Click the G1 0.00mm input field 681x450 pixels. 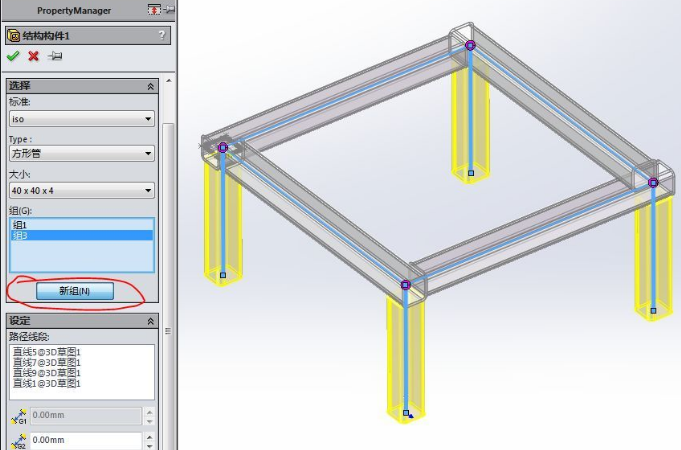pos(86,416)
